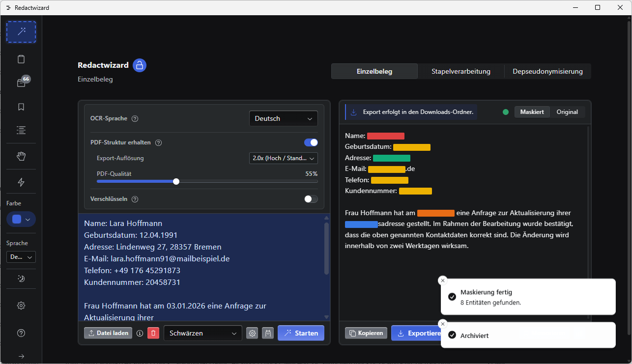This screenshot has width=632, height=364.
Task: Click the app menu icon in title bar
Action: [8, 8]
